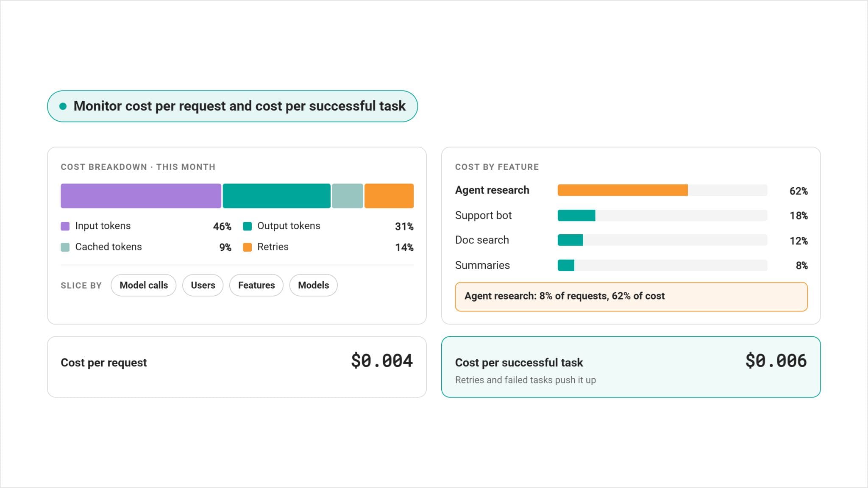Select the Agent research feature label

click(492, 190)
